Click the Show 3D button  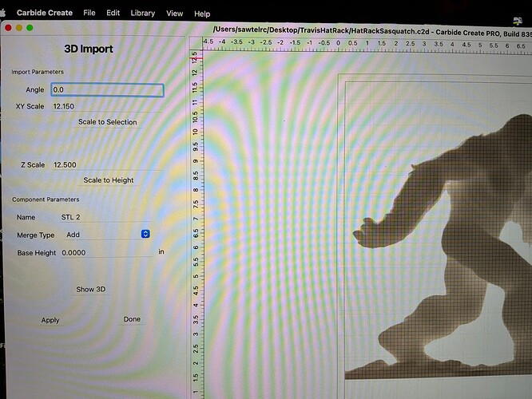click(x=90, y=289)
